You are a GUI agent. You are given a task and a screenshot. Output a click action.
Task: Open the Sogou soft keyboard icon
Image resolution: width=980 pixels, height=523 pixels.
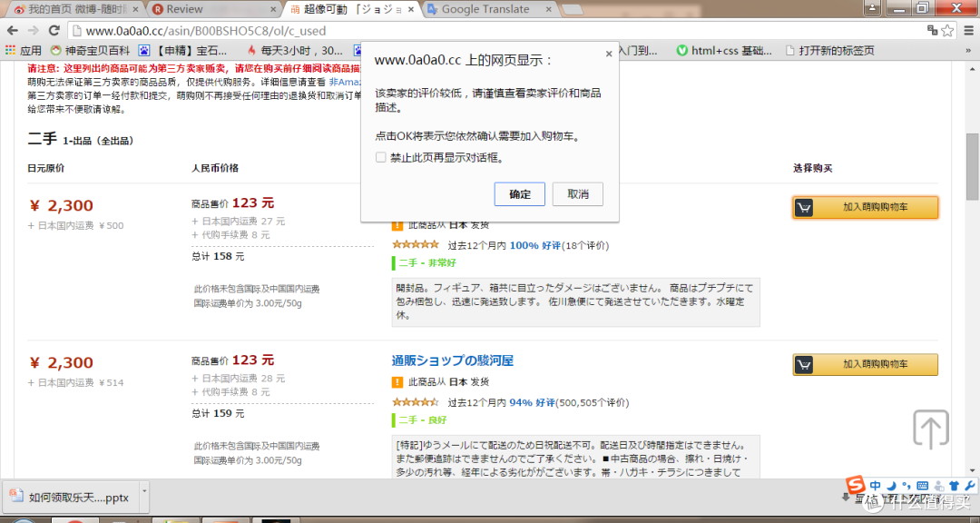[923, 486]
